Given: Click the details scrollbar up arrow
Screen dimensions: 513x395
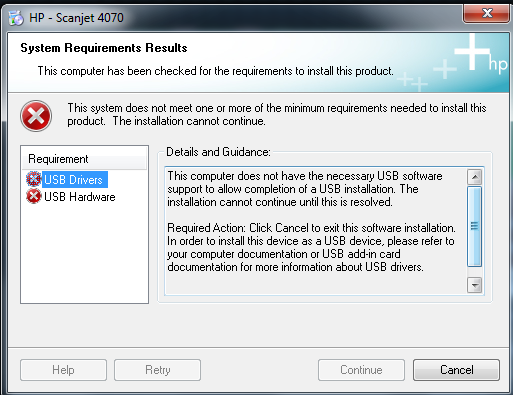Looking at the screenshot, I should point(474,177).
